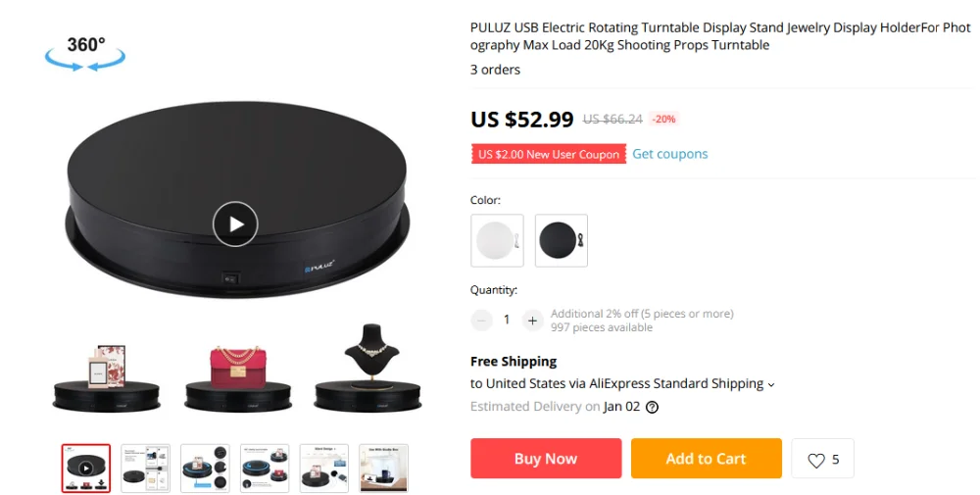Click the Get coupons link
980x495 pixels.
click(x=670, y=154)
